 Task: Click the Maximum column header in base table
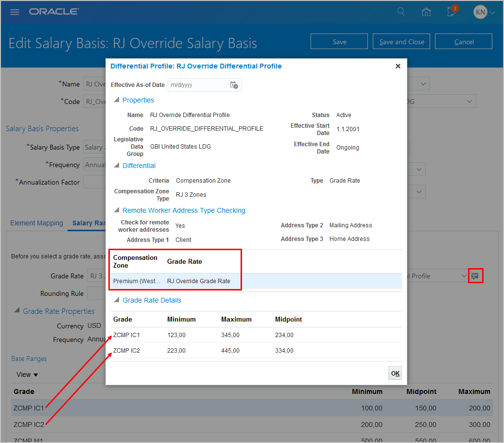click(x=474, y=392)
